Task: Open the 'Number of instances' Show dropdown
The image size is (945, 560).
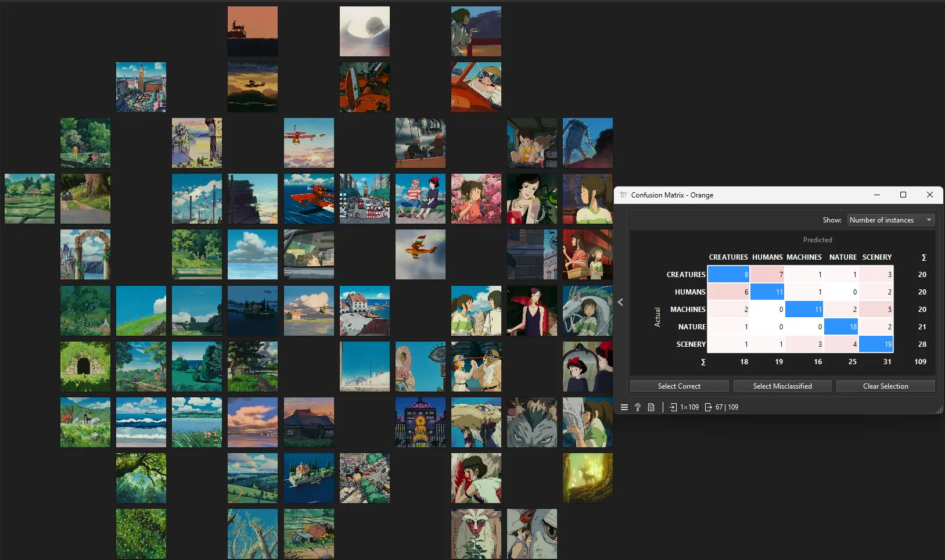Action: pos(890,220)
